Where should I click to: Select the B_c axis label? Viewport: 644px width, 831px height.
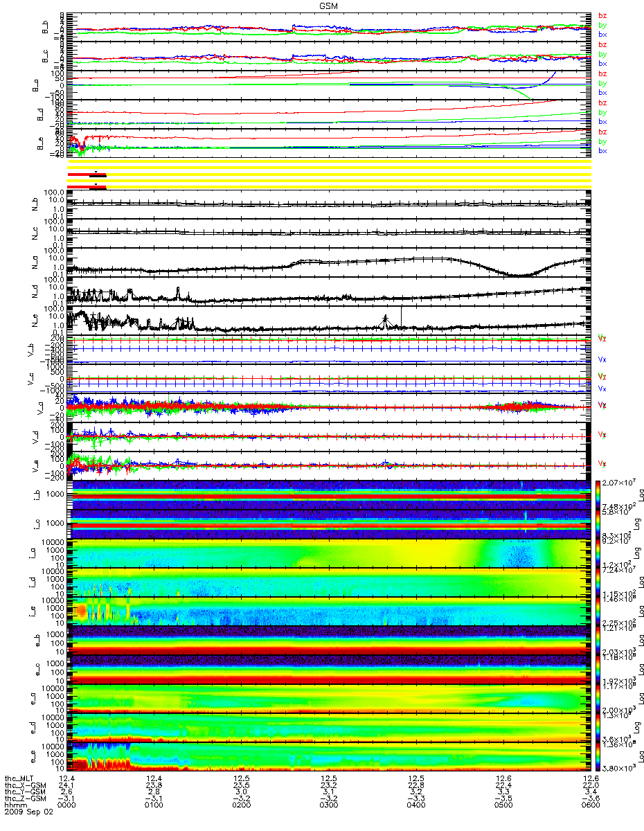pos(46,56)
